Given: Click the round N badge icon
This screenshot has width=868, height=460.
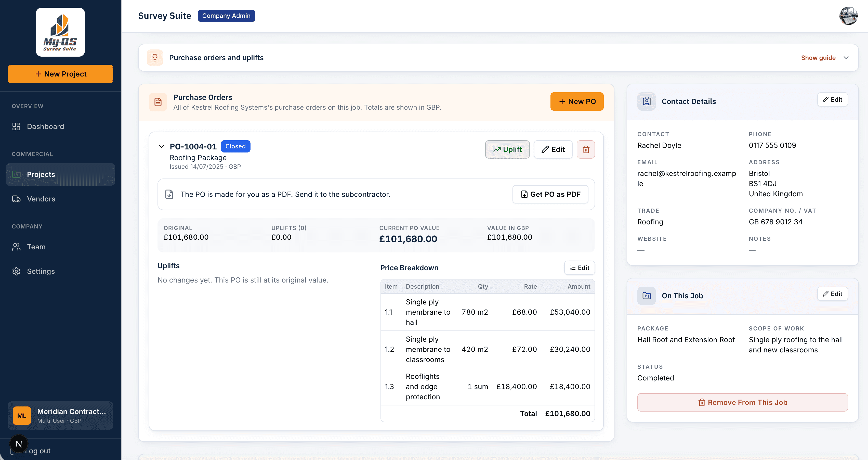Looking at the screenshot, I should (x=19, y=444).
